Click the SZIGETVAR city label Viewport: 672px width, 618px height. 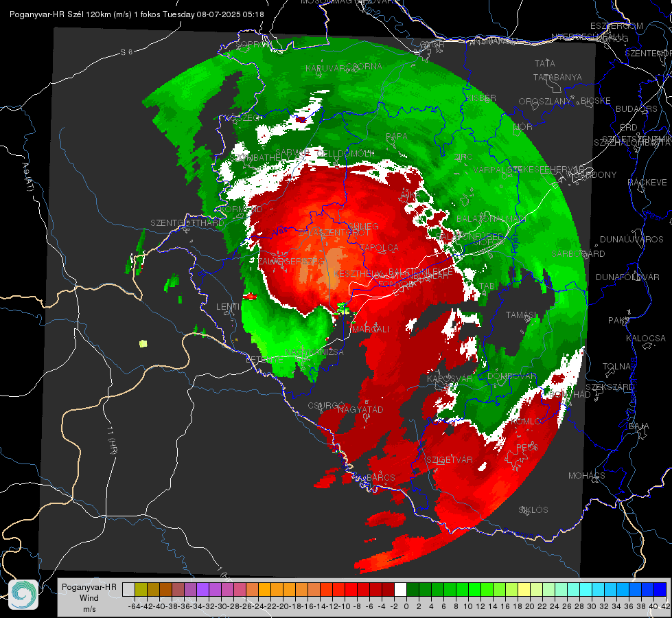450,460
